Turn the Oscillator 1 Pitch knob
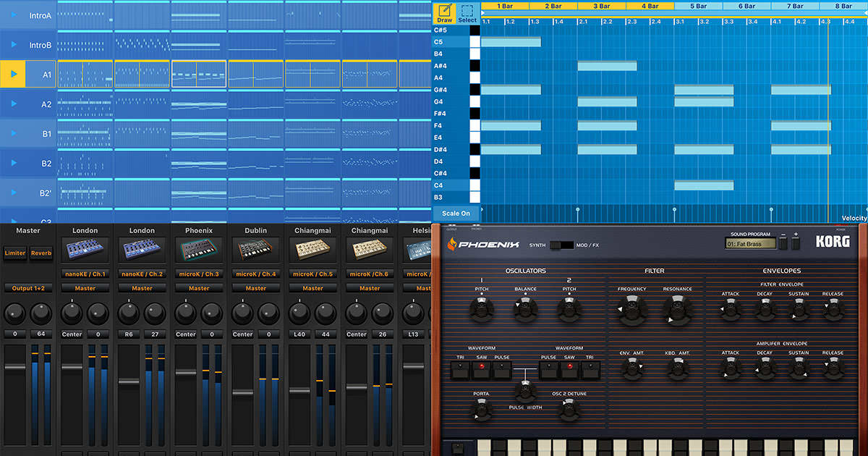 (481, 311)
